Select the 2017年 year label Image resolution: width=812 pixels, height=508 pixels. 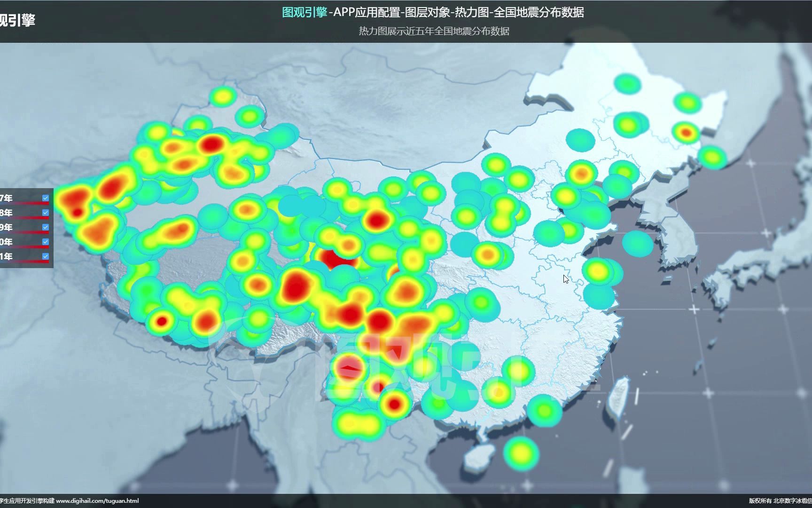click(x=5, y=198)
